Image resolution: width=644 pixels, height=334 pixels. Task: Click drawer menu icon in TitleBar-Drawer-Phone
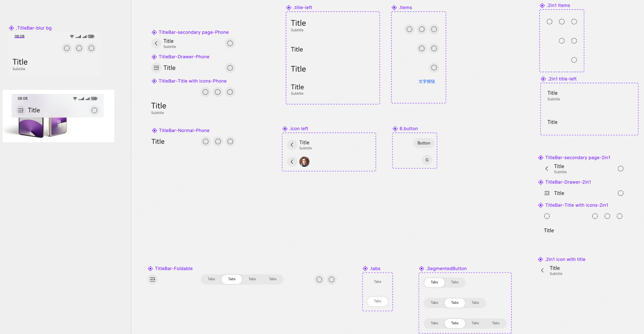coord(156,68)
